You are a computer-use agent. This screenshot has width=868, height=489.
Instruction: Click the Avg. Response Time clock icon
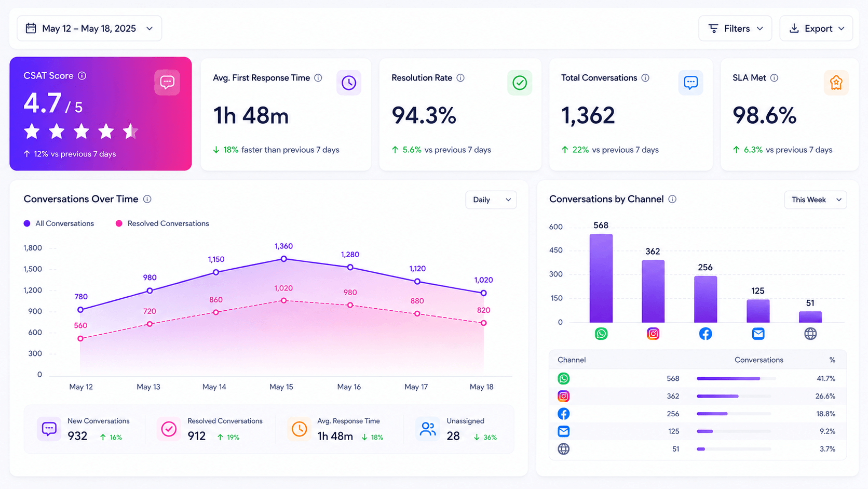(x=299, y=429)
